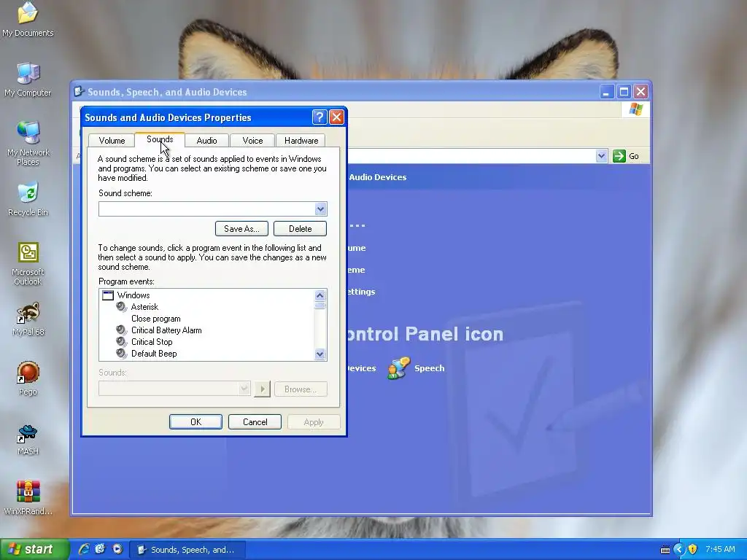Click the security shield tray icon

(693, 549)
